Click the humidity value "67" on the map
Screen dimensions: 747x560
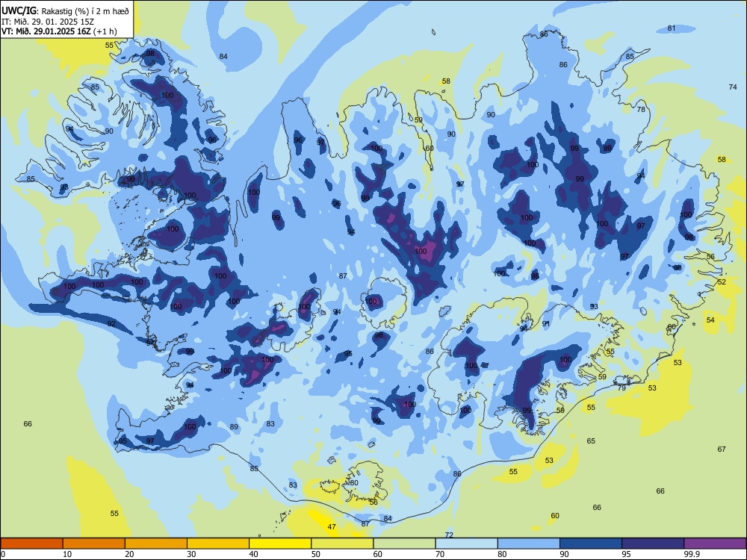pos(722,449)
